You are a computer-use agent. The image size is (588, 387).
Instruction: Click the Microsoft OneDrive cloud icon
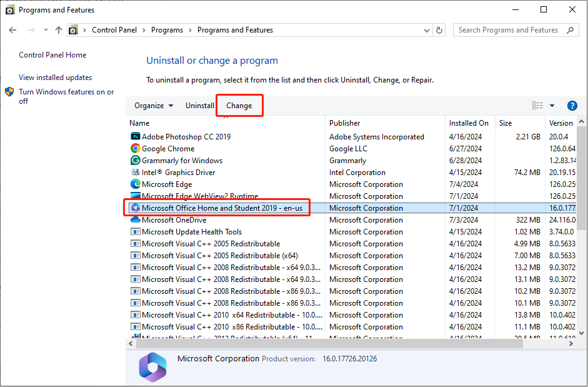pyautogui.click(x=135, y=220)
